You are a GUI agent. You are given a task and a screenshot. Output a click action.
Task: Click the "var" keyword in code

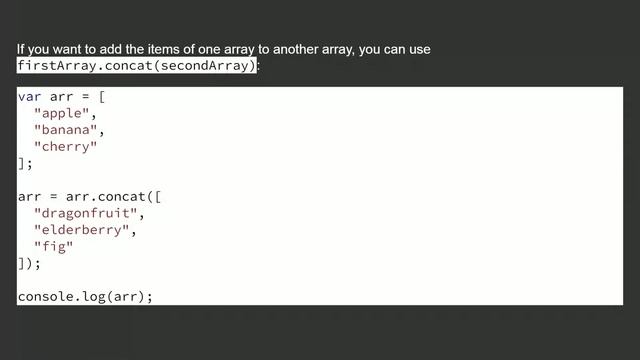29,97
